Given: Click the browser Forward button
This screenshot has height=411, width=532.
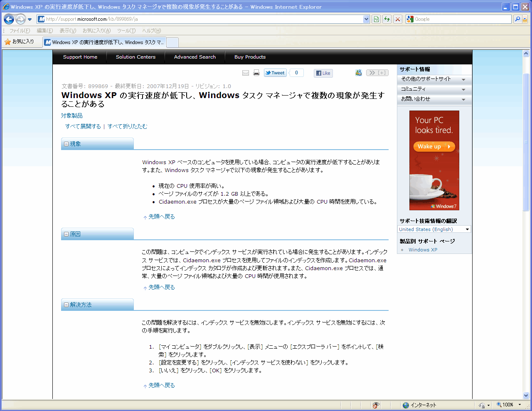Looking at the screenshot, I should tap(20, 19).
